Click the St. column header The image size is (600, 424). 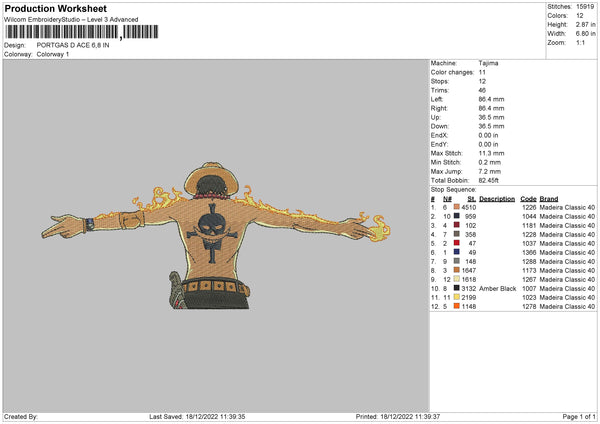[471, 199]
